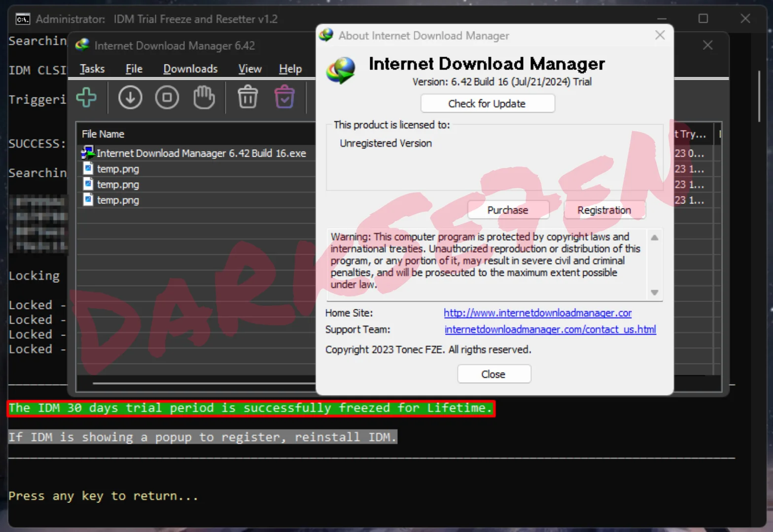Click the 'reinstall IDM' console message line
773x532 pixels.
[203, 437]
